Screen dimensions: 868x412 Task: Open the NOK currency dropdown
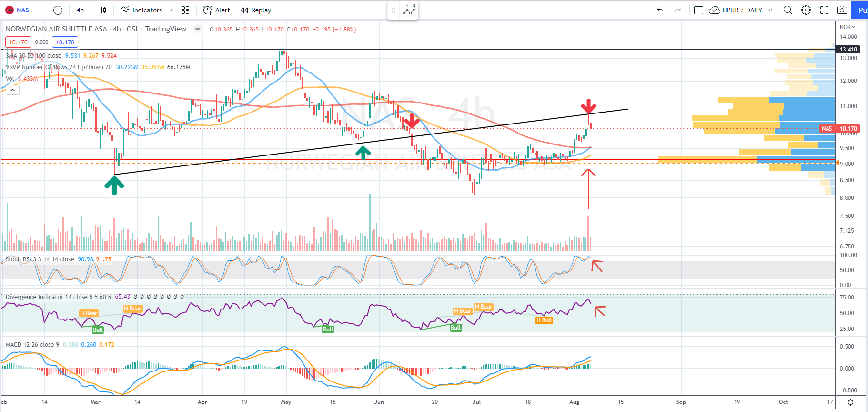[x=848, y=27]
